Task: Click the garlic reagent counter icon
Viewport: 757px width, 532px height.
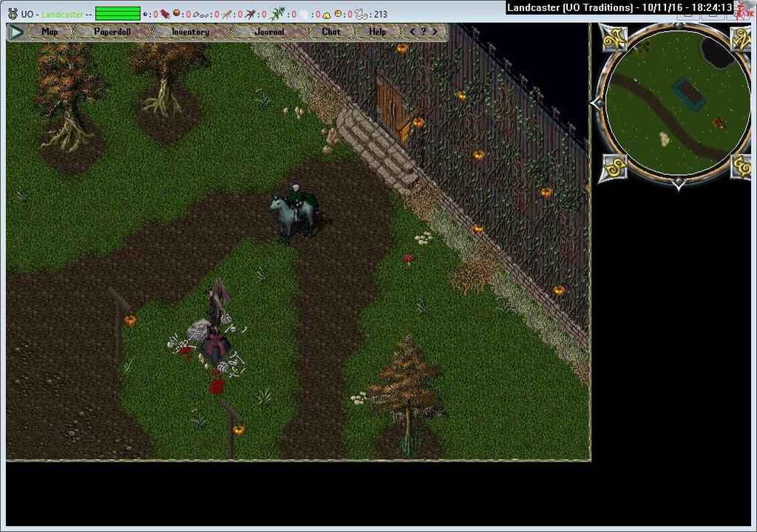Action: (x=200, y=15)
